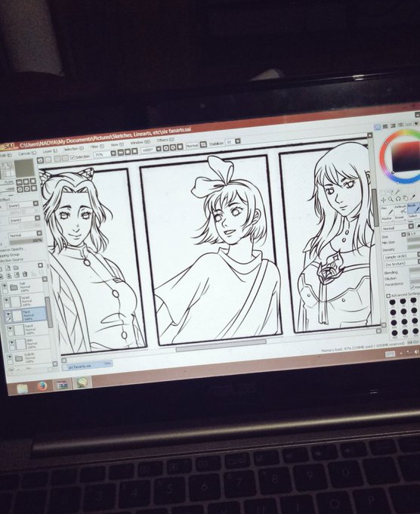
Task: Select the Eraser tool
Action: [400, 218]
